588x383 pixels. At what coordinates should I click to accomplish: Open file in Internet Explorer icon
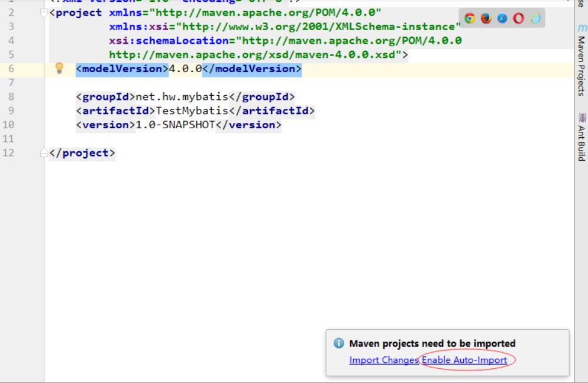535,18
